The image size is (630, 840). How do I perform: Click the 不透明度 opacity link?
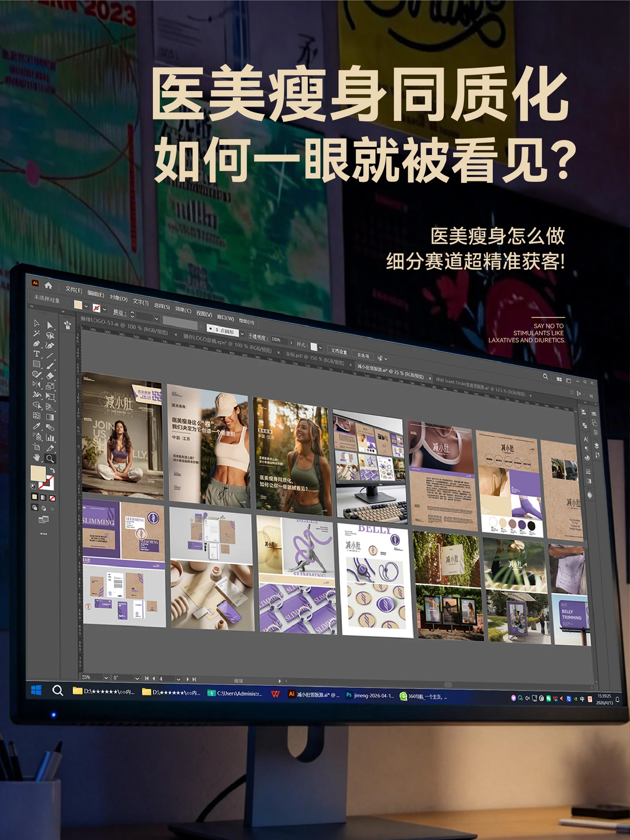258,337
